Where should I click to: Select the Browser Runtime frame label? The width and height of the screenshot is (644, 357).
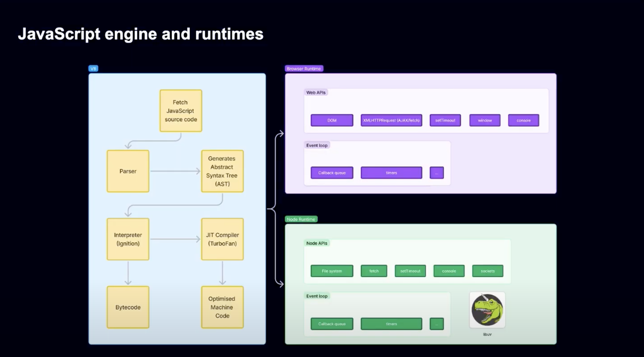click(x=304, y=69)
